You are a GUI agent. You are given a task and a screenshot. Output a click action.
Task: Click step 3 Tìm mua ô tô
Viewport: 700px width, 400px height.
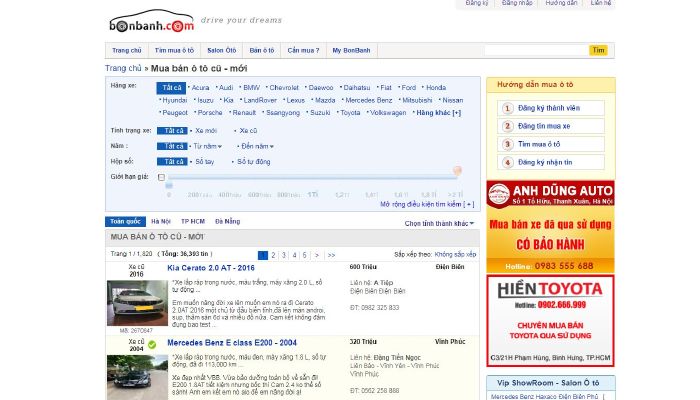point(550,144)
